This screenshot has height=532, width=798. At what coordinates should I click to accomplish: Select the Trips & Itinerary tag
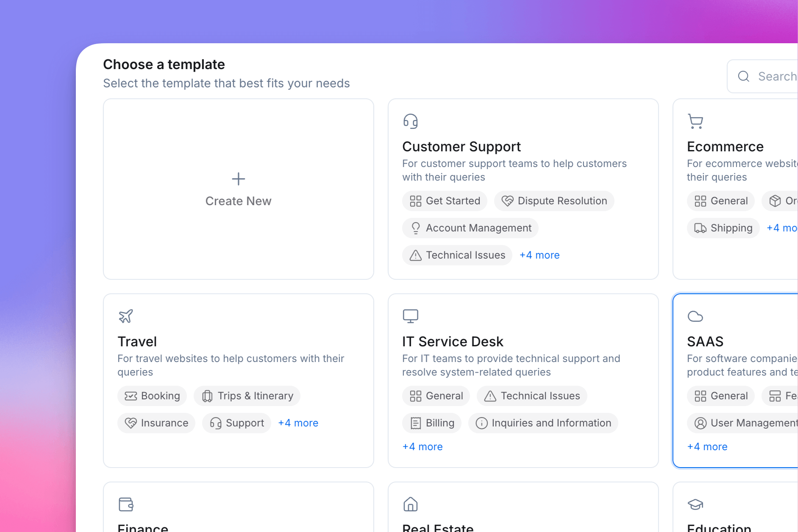pyautogui.click(x=247, y=396)
